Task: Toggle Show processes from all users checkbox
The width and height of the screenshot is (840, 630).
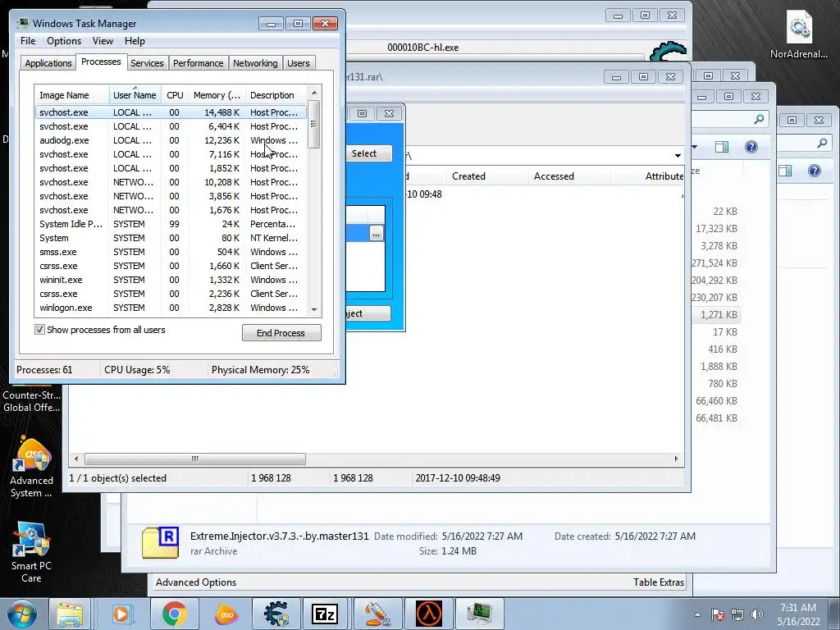Action: pyautogui.click(x=39, y=330)
